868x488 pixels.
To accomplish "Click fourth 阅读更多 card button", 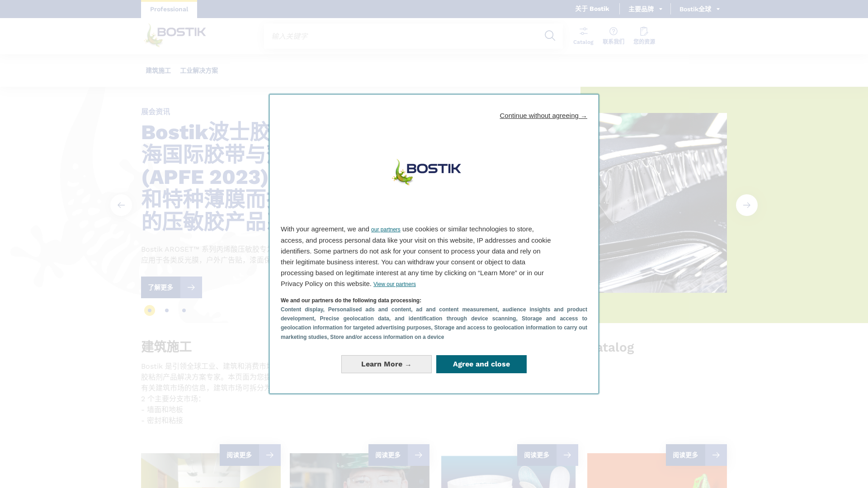I will (x=696, y=455).
